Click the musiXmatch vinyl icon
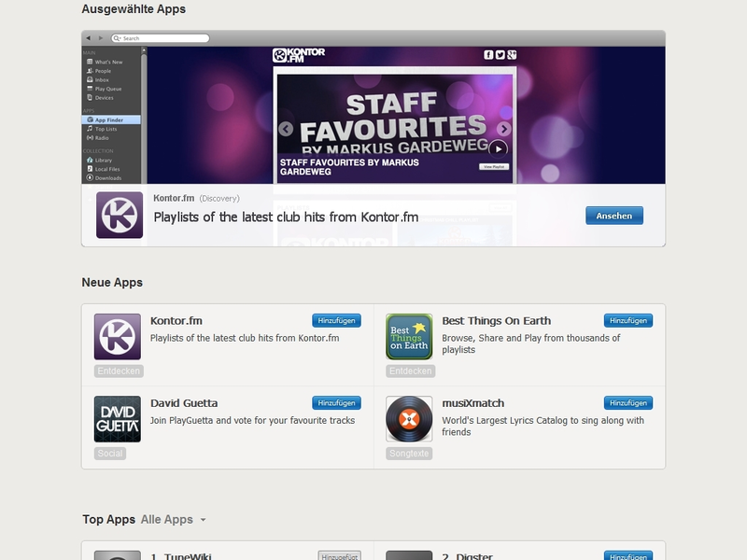 409,419
